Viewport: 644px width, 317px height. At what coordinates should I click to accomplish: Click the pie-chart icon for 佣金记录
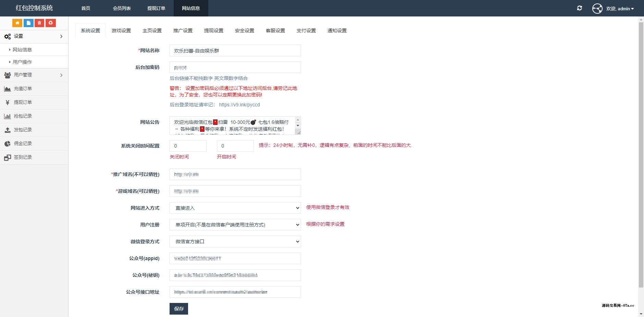(7, 143)
